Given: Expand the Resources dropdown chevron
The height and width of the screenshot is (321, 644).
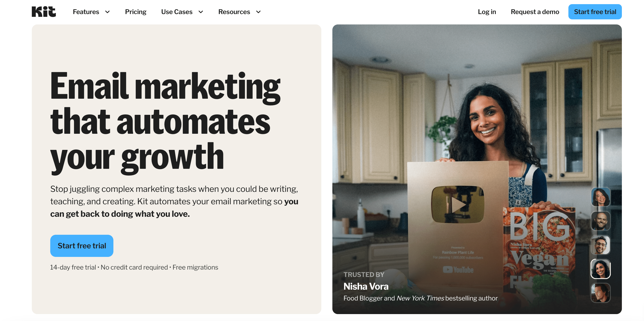Looking at the screenshot, I should tap(259, 12).
